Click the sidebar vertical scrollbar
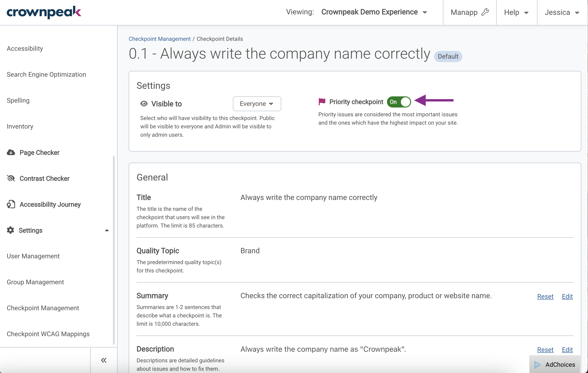Image resolution: width=588 pixels, height=373 pixels. [x=114, y=250]
